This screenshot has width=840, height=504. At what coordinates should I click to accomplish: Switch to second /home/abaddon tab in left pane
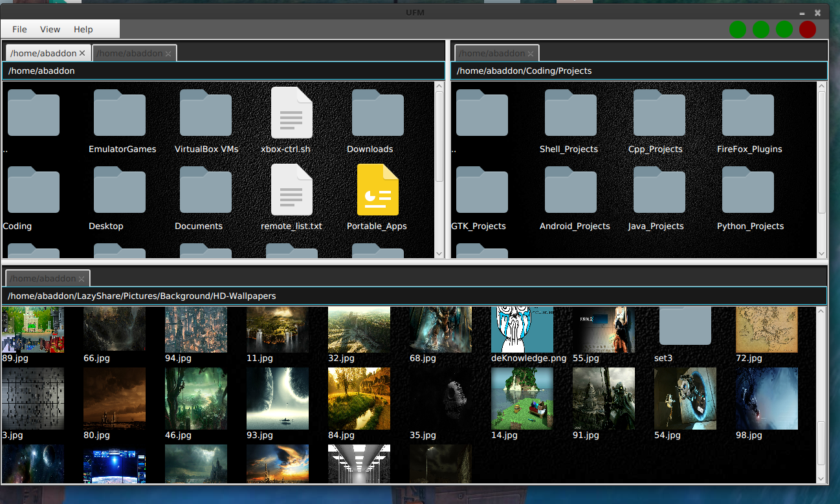click(x=129, y=53)
